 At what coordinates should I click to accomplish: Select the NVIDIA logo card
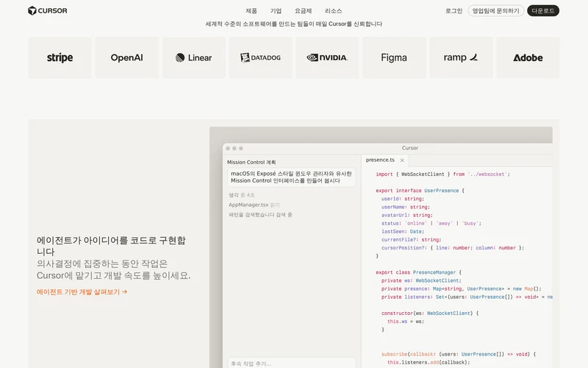click(x=327, y=57)
